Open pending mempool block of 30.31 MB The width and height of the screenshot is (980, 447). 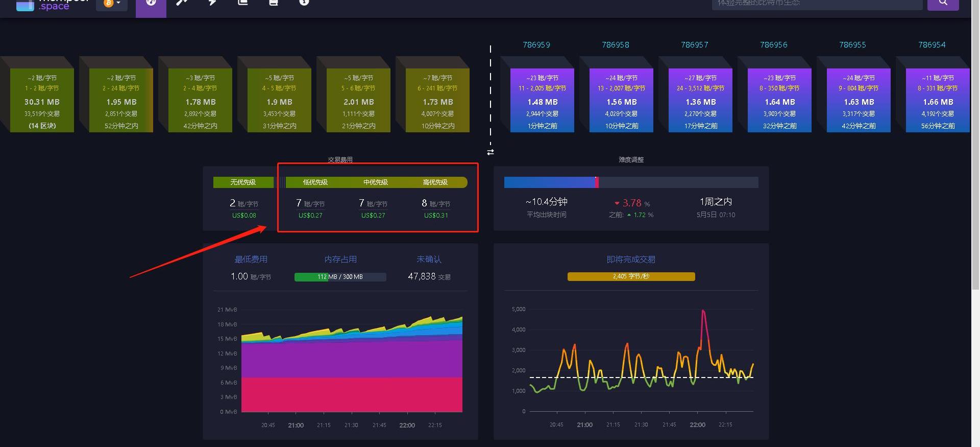point(42,101)
